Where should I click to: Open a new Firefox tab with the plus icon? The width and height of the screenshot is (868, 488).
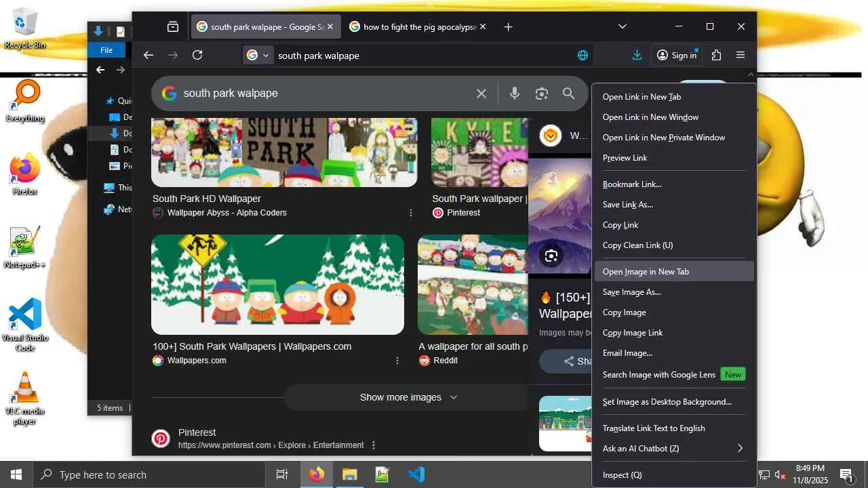click(509, 27)
